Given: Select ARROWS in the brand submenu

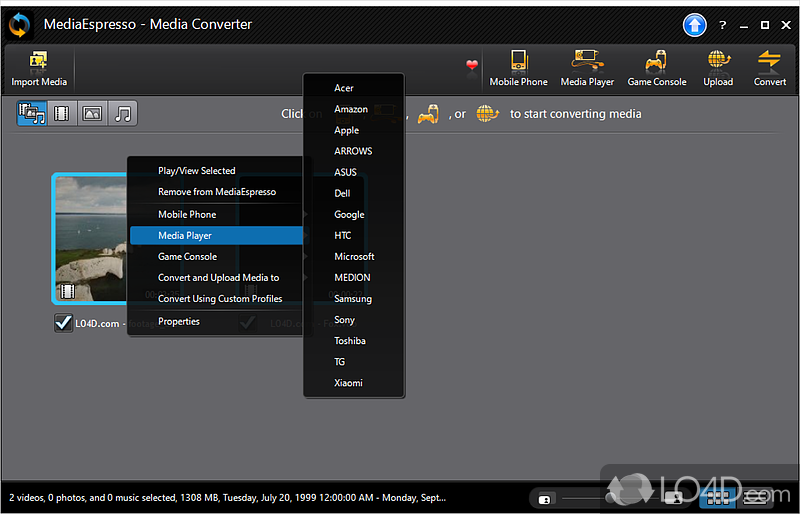Looking at the screenshot, I should (x=354, y=151).
